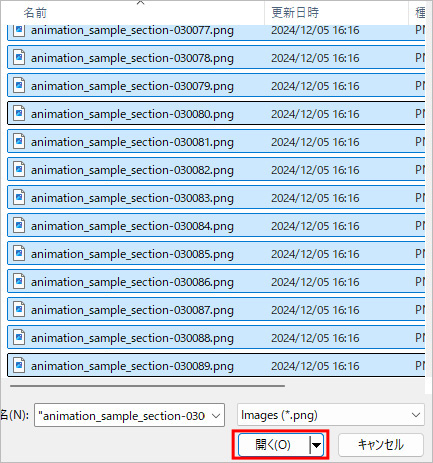Click icon of animation_sample_section-030080.png
This screenshot has height=463, width=433.
(19, 114)
